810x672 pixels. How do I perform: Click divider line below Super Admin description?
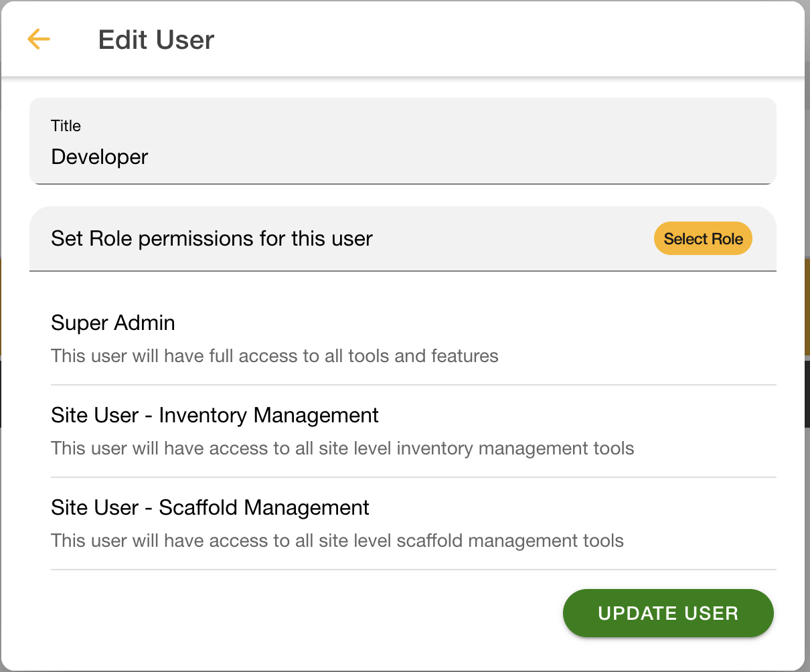point(413,385)
